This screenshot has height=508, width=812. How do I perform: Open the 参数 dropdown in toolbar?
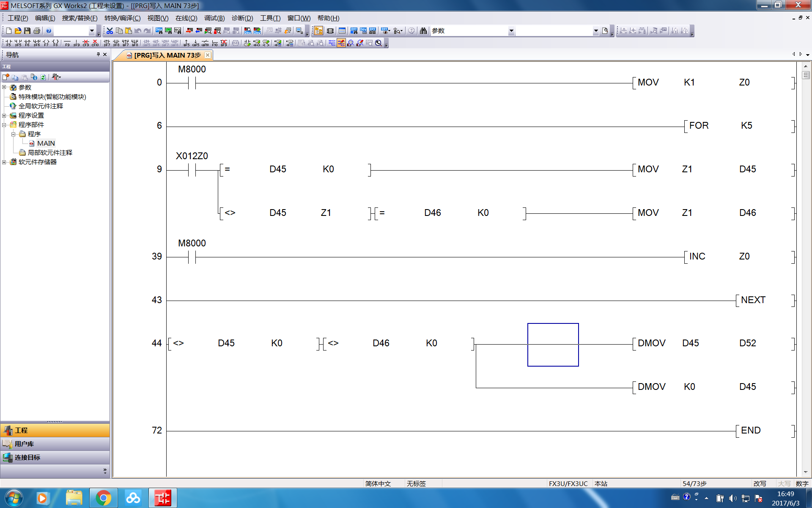511,31
